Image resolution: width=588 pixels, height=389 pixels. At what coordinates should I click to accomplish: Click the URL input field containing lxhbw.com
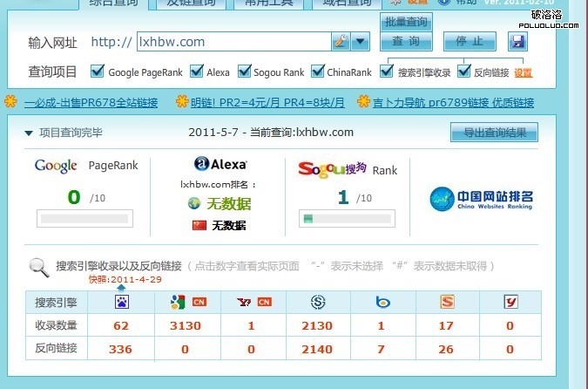(233, 41)
